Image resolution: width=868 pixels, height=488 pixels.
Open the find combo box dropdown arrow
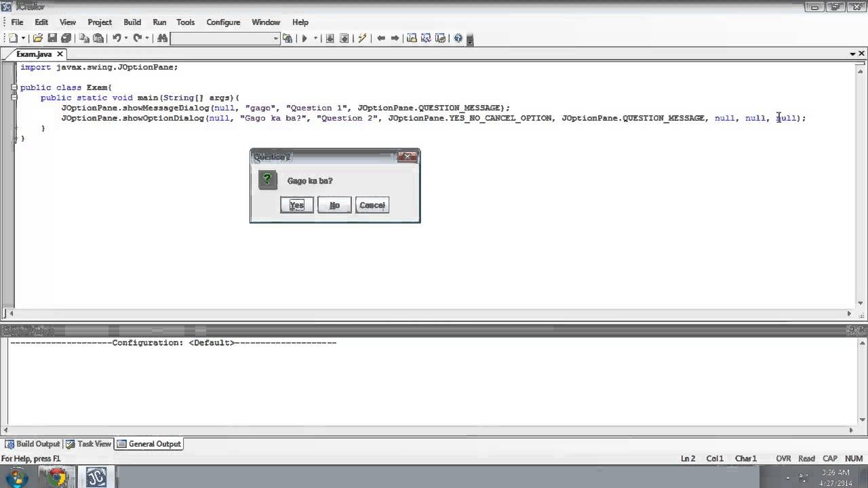tap(276, 39)
